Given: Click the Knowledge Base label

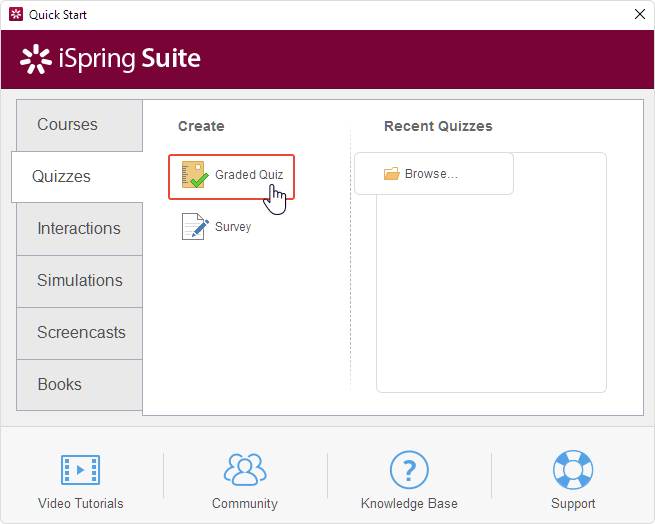Looking at the screenshot, I should (409, 504).
